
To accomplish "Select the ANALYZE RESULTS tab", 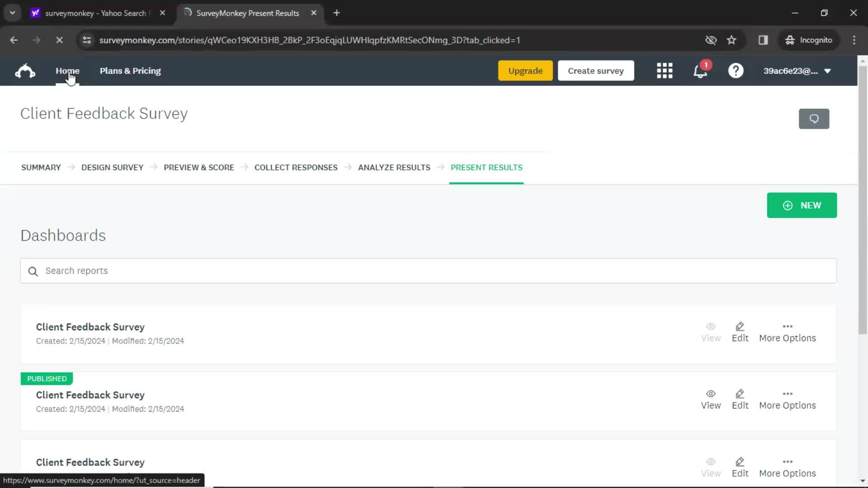I will coord(394,167).
